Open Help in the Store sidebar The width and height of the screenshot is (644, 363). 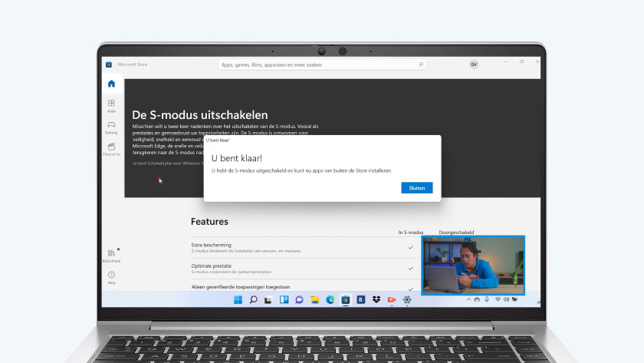[111, 276]
